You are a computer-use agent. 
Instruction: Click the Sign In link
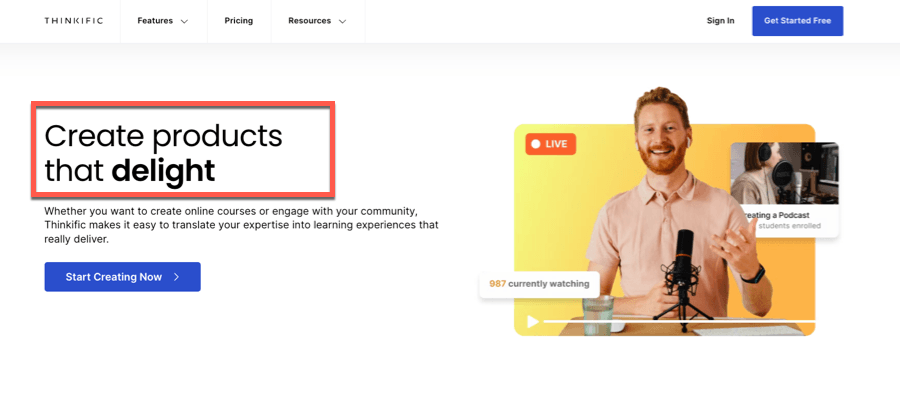(x=720, y=21)
